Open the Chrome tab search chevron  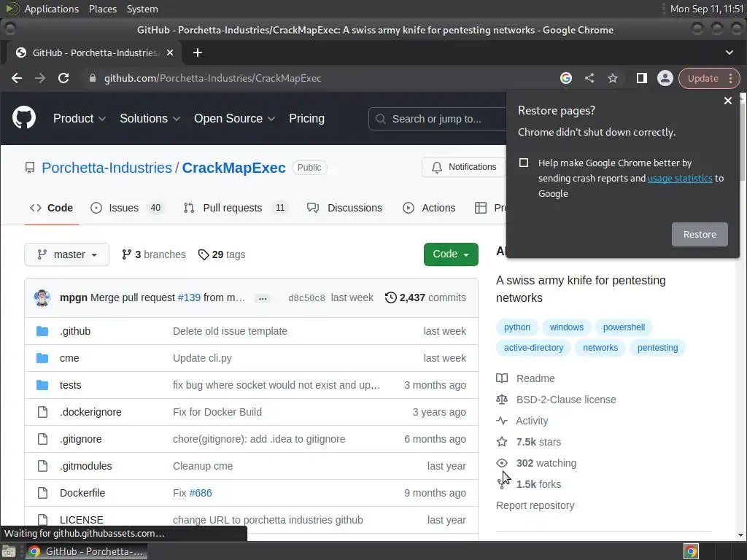tap(729, 52)
